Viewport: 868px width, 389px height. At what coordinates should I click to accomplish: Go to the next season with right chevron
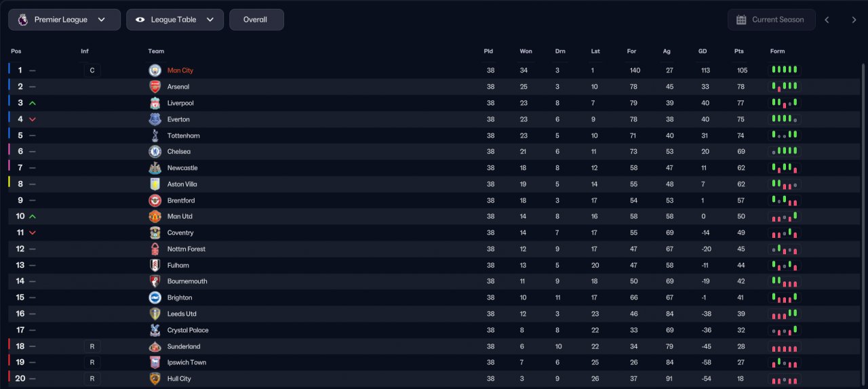point(854,20)
